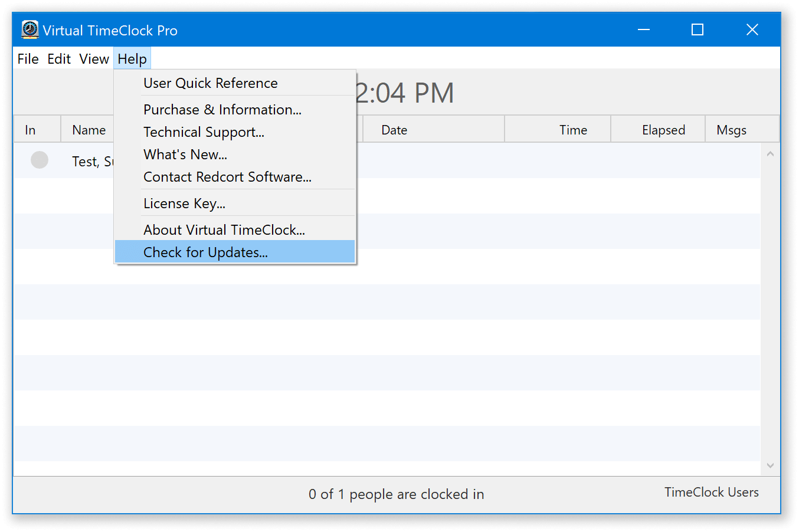This screenshot has height=532, width=799.
Task: Select the Test user row name
Action: 93,162
